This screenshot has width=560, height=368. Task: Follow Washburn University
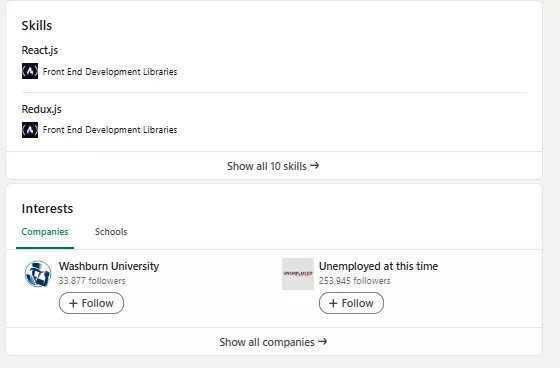91,303
